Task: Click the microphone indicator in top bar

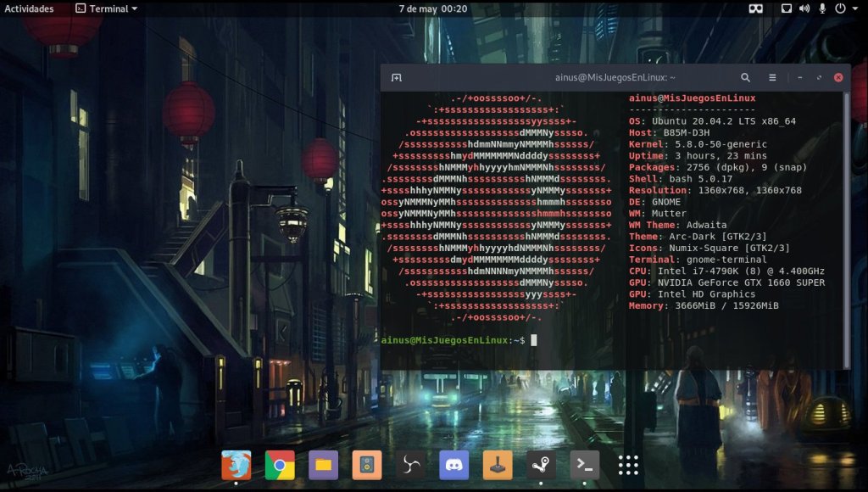Action: [821, 8]
